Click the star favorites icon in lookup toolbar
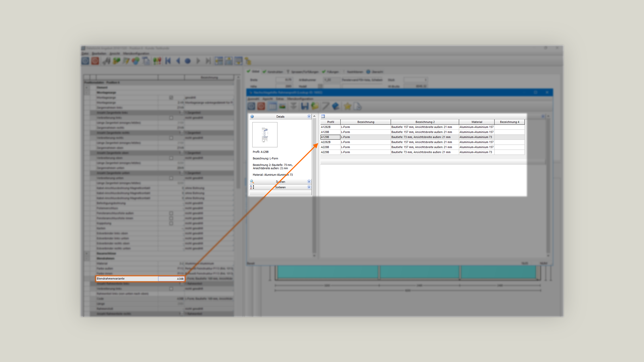The image size is (644, 362). click(x=347, y=106)
